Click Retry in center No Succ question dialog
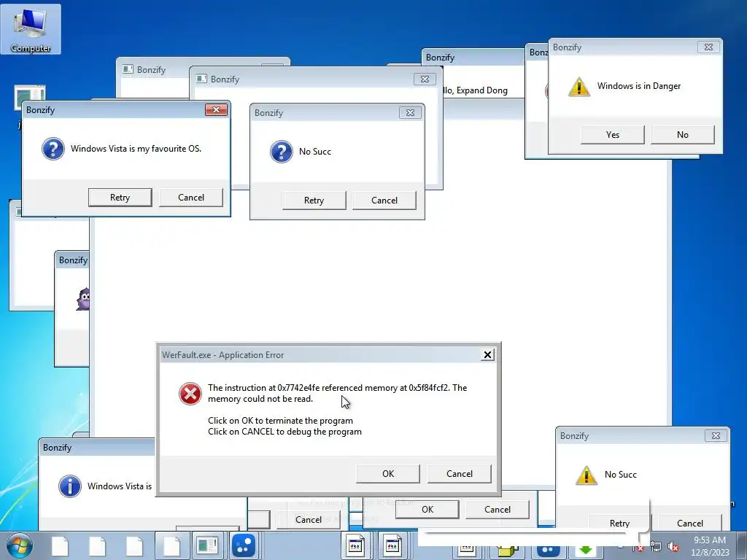This screenshot has height=560, width=747. point(314,200)
